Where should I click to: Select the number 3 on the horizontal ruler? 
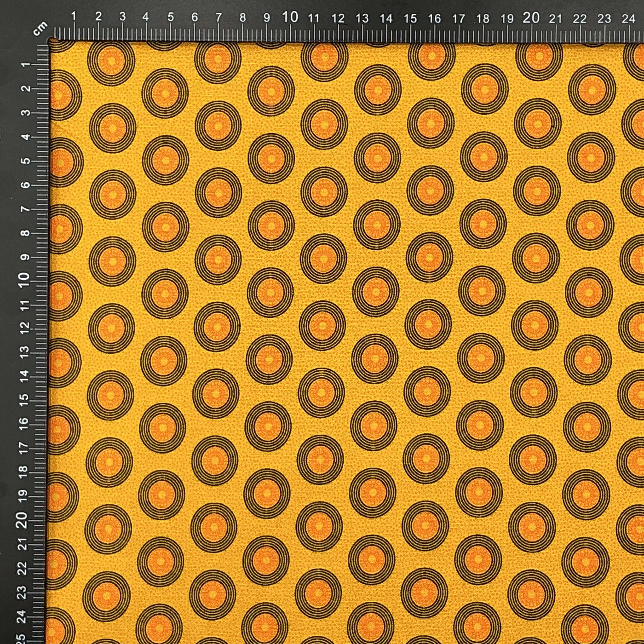point(123,17)
